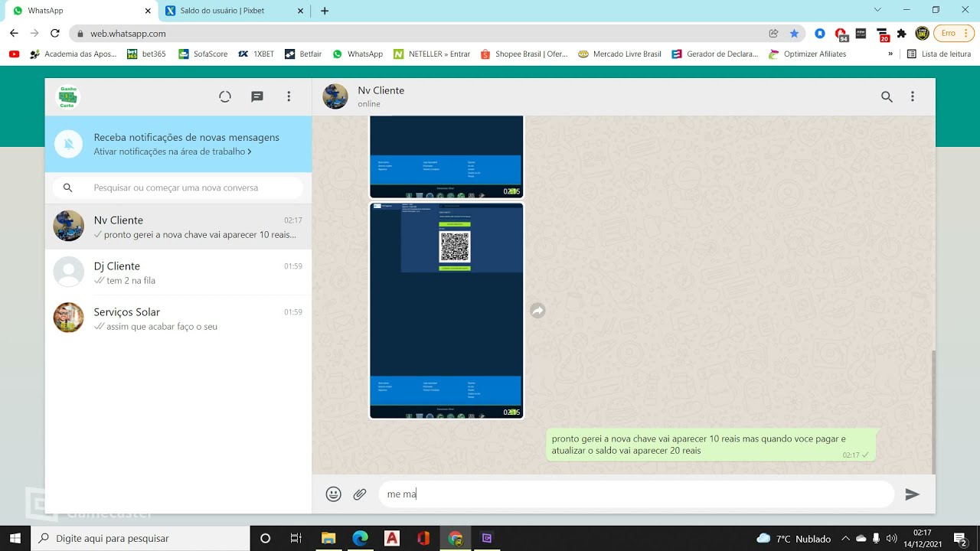Open the Mercado Livre Brasil bookmark

point(619,54)
